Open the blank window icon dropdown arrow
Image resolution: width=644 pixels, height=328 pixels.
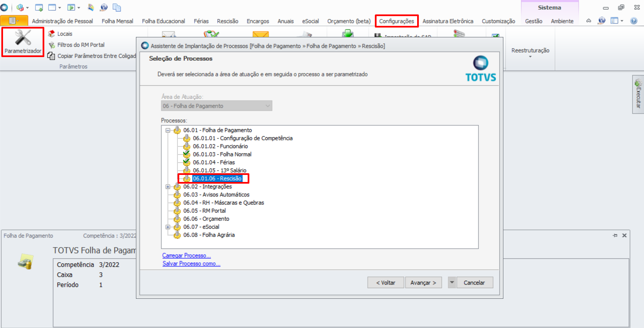59,7
